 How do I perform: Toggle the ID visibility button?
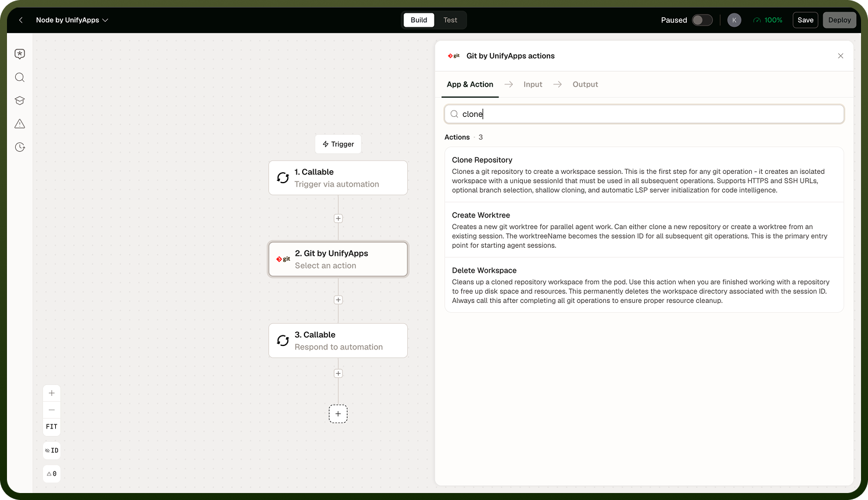pyautogui.click(x=52, y=451)
